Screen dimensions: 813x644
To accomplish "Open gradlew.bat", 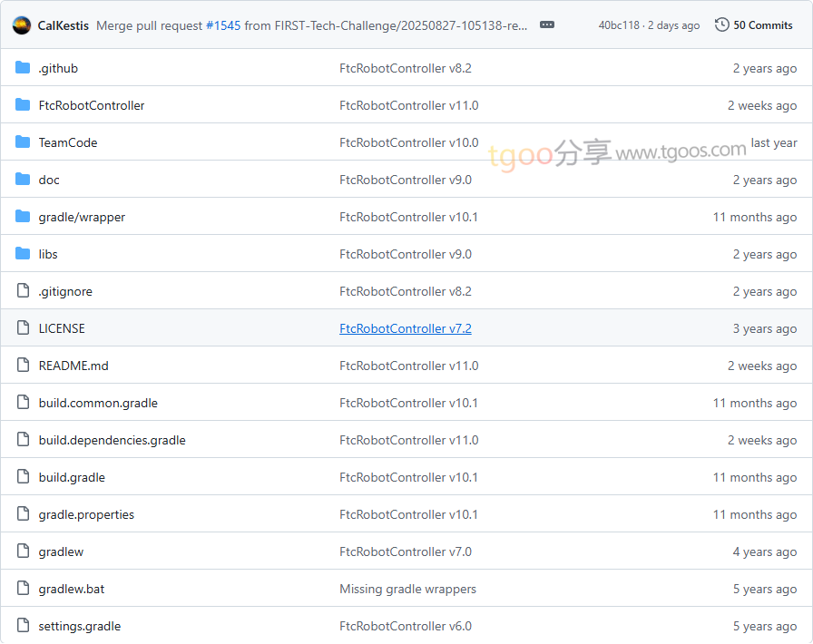I will coord(72,589).
